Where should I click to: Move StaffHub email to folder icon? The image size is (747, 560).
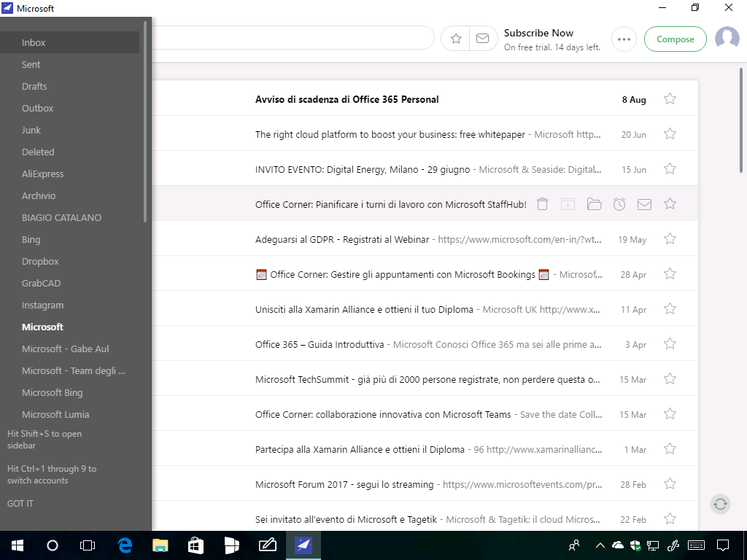(x=594, y=204)
